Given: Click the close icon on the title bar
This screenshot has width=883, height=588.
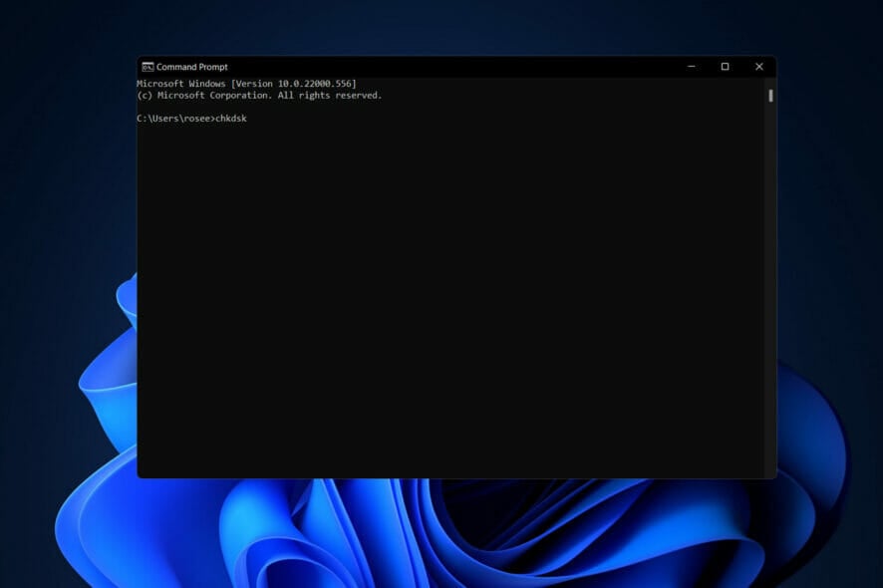Looking at the screenshot, I should pyautogui.click(x=758, y=66).
